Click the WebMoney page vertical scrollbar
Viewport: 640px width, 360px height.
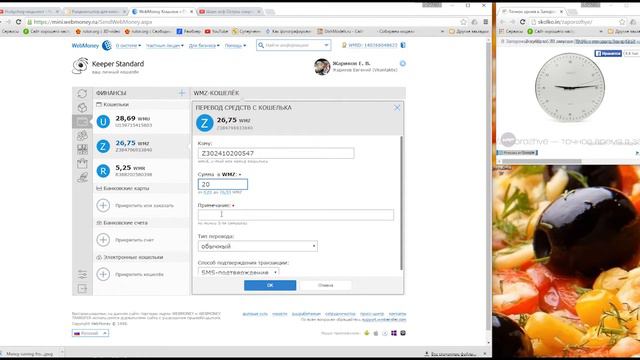coord(489,187)
